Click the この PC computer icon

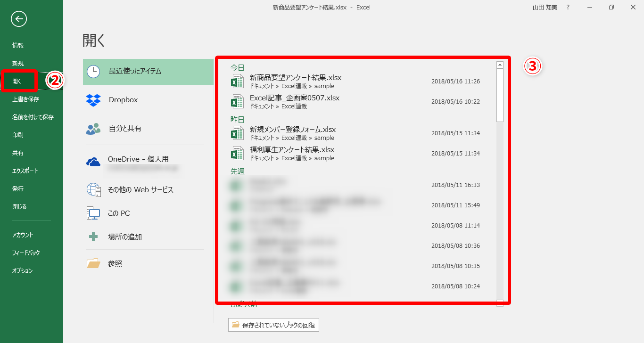(x=93, y=213)
